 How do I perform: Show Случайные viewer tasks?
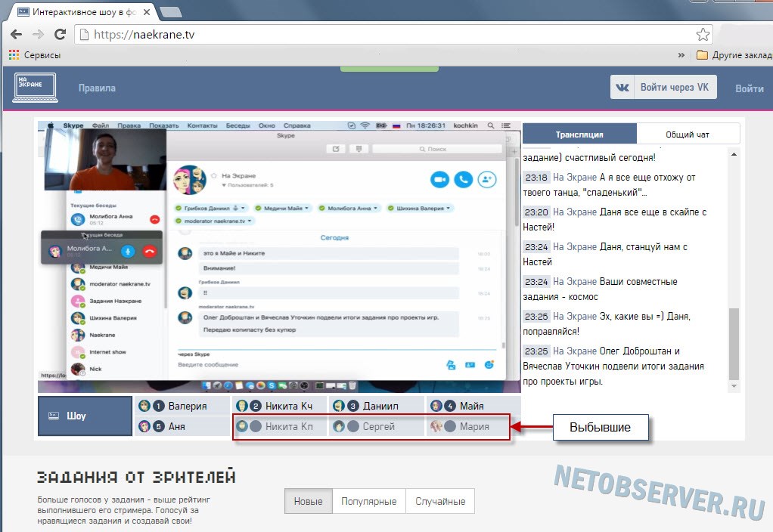point(440,501)
